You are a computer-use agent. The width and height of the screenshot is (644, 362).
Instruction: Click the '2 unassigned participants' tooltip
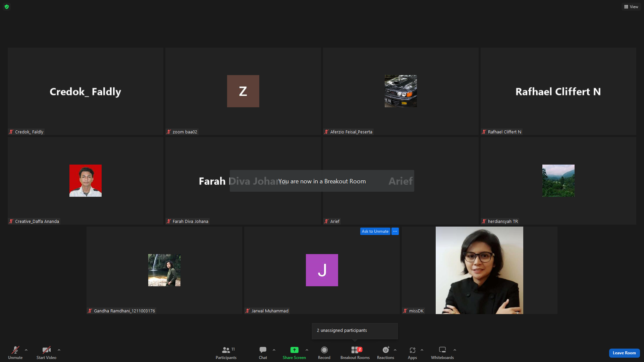tap(355, 331)
